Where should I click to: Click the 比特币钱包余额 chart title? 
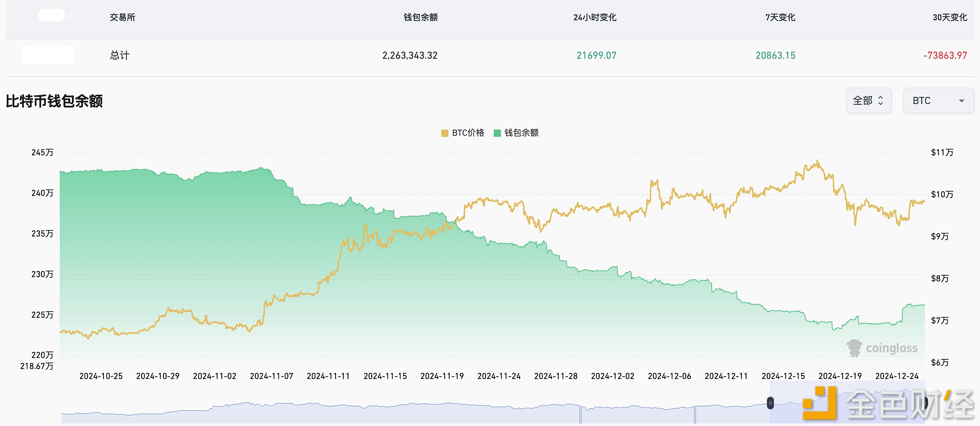54,101
